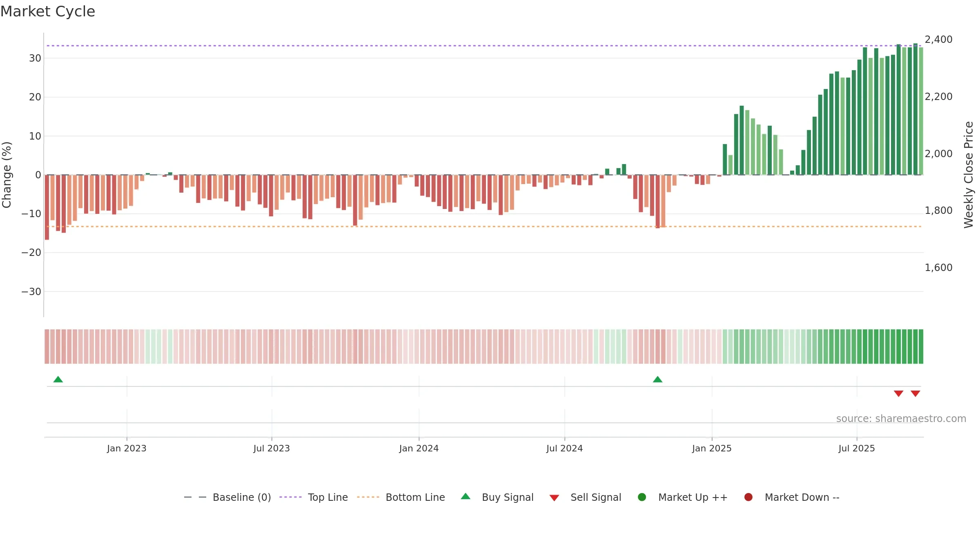Click the Change (%) axis title
Screen dimensions: 980x551
(7, 175)
